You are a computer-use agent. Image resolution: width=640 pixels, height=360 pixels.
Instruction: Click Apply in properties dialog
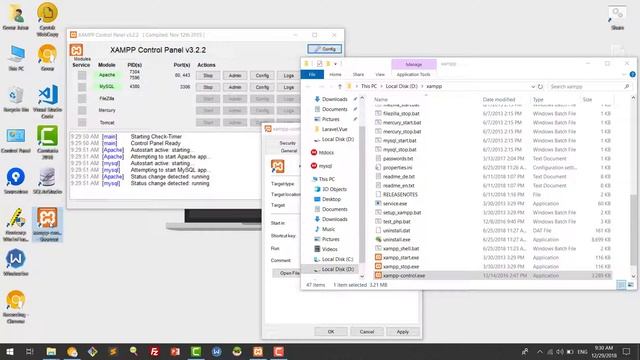coord(402,331)
